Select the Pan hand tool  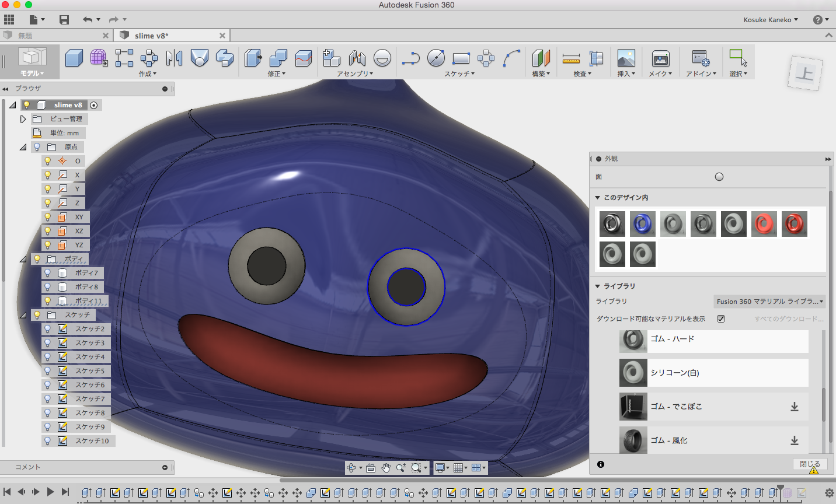point(386,467)
